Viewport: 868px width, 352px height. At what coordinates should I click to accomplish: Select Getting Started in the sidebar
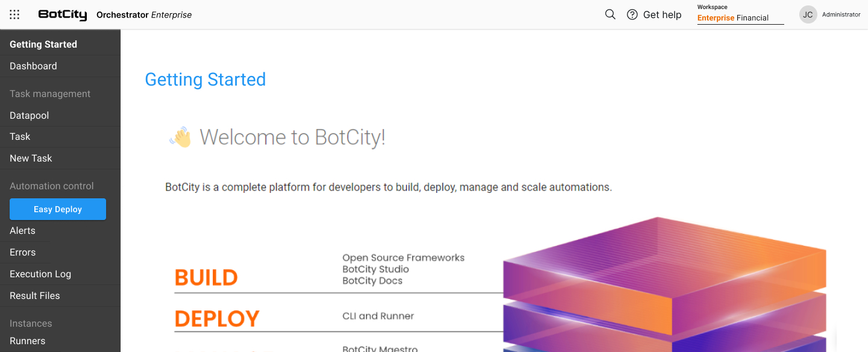coord(43,45)
